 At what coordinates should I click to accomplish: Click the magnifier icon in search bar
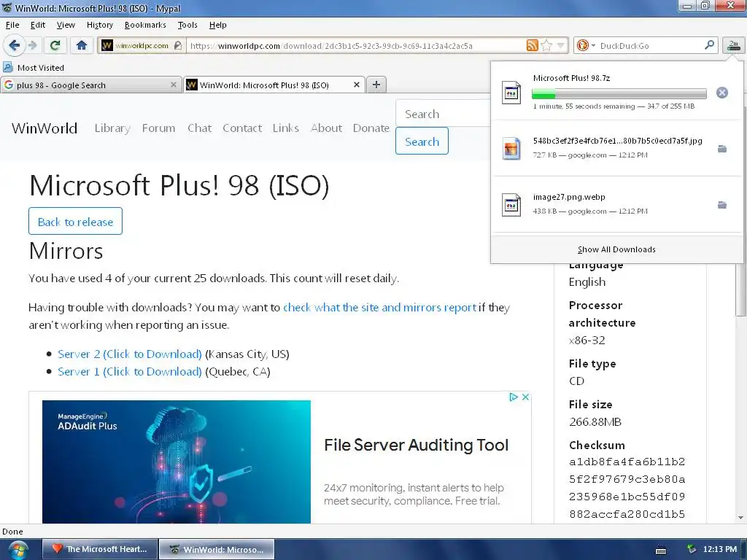(709, 45)
